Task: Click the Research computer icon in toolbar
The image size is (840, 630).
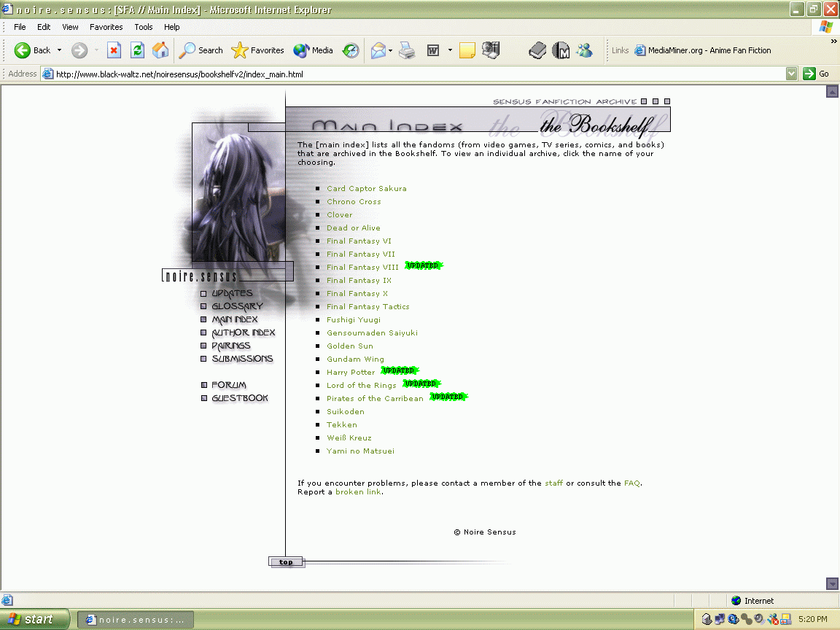Action: click(491, 50)
